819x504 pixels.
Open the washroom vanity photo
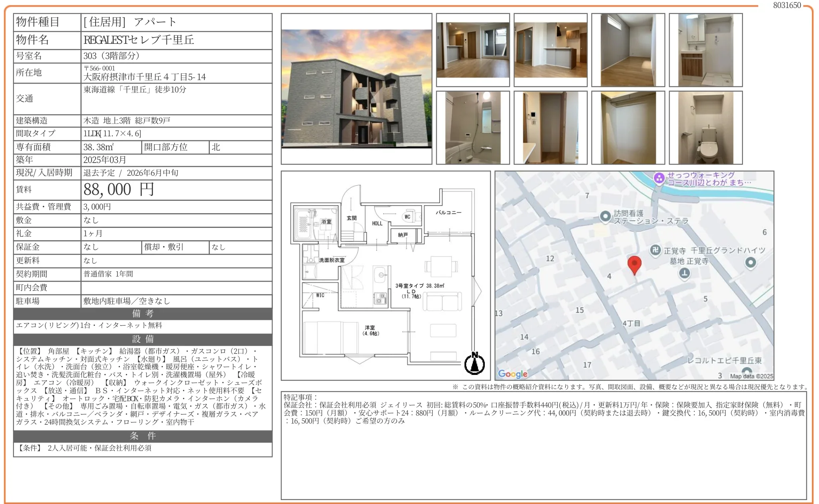705,50
